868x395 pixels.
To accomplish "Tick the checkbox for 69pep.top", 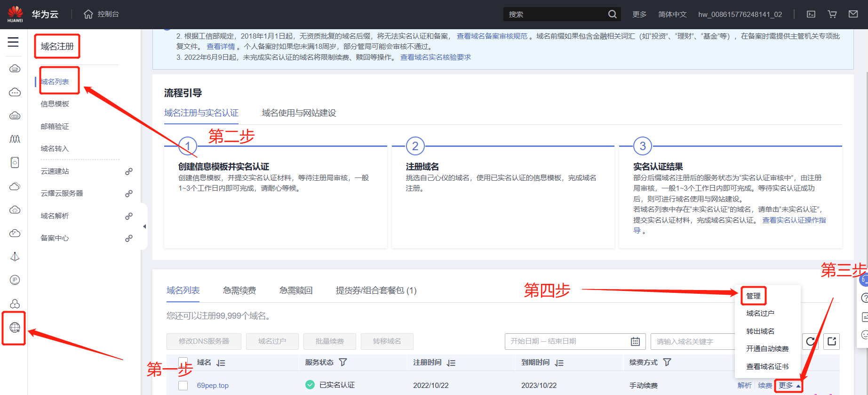I will [x=183, y=385].
